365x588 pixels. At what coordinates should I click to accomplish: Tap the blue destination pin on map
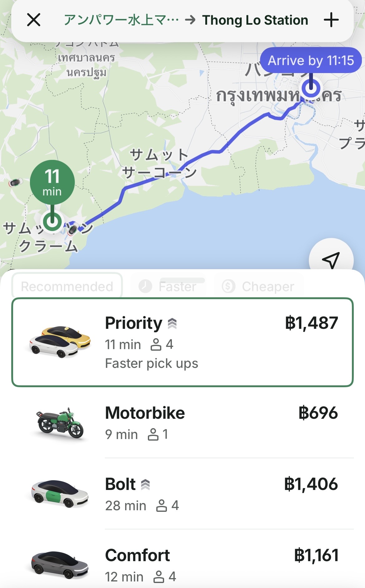311,88
